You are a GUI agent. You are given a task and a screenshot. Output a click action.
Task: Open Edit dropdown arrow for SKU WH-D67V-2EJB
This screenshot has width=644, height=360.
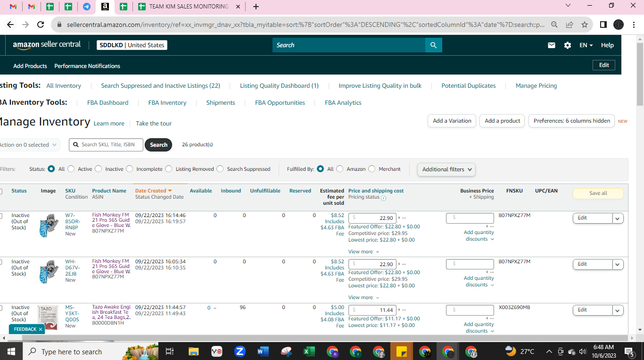[x=618, y=264]
